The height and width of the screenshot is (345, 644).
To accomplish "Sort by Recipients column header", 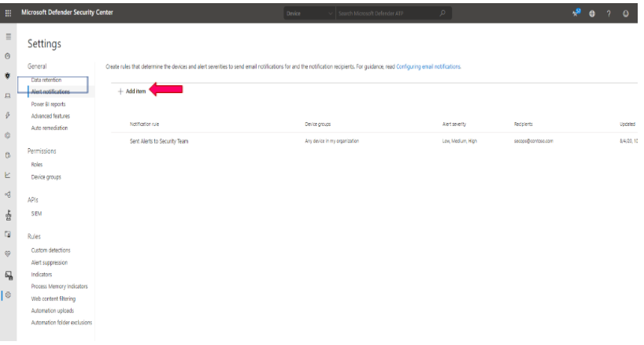I will coord(524,124).
